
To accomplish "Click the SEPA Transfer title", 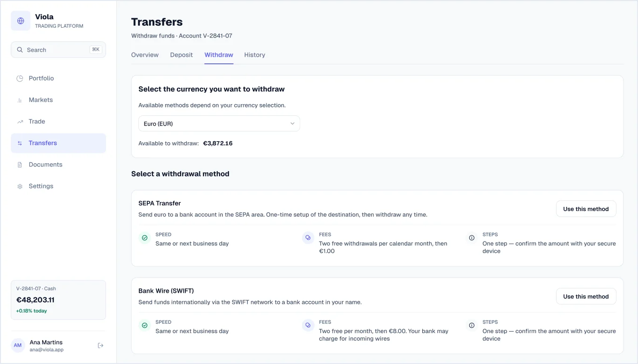I will click(159, 203).
